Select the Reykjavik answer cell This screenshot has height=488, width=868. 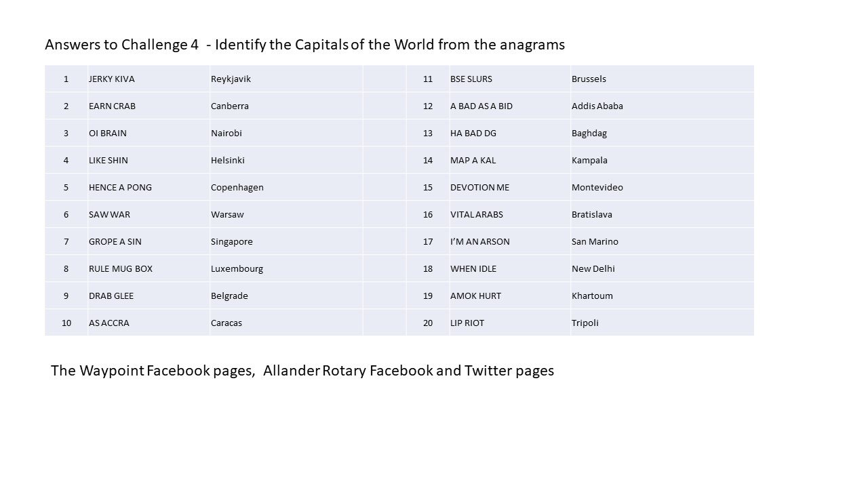285,79
